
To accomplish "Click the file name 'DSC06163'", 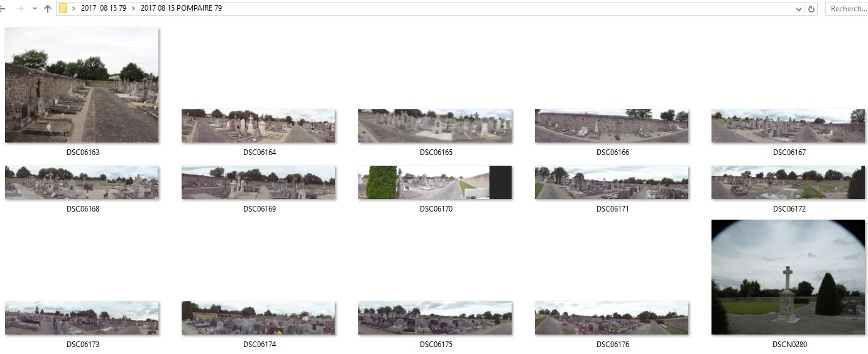I will (83, 153).
